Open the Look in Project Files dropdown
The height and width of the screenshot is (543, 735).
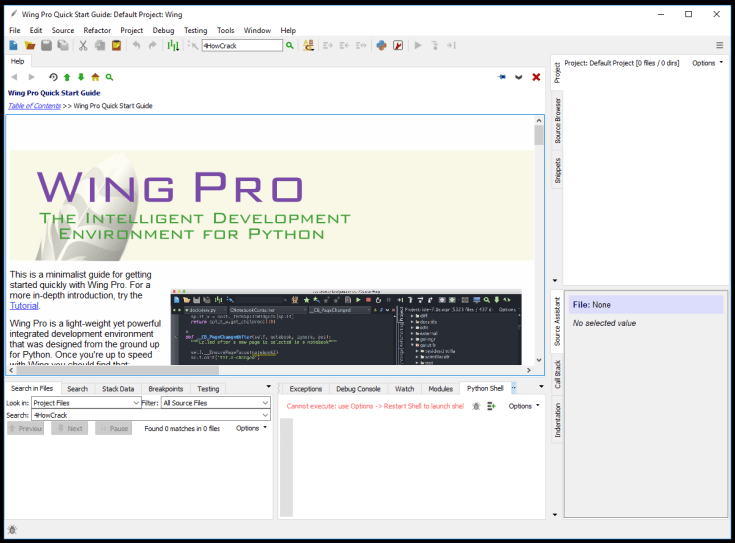86,403
